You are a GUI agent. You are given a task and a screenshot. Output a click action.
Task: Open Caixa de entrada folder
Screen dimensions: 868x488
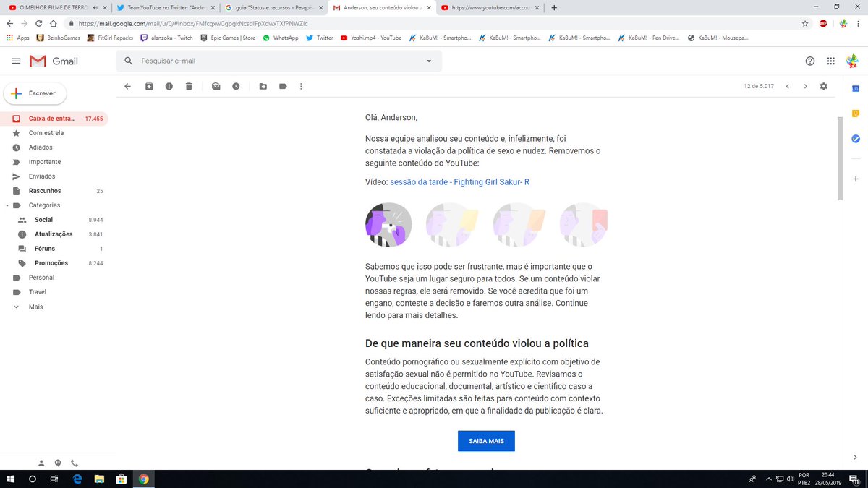pyautogui.click(x=54, y=119)
